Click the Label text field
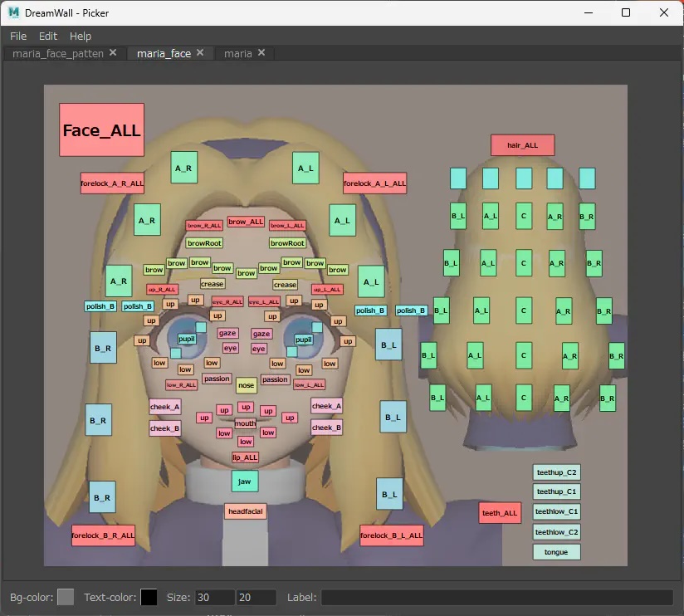684x616 pixels. pyautogui.click(x=496, y=597)
